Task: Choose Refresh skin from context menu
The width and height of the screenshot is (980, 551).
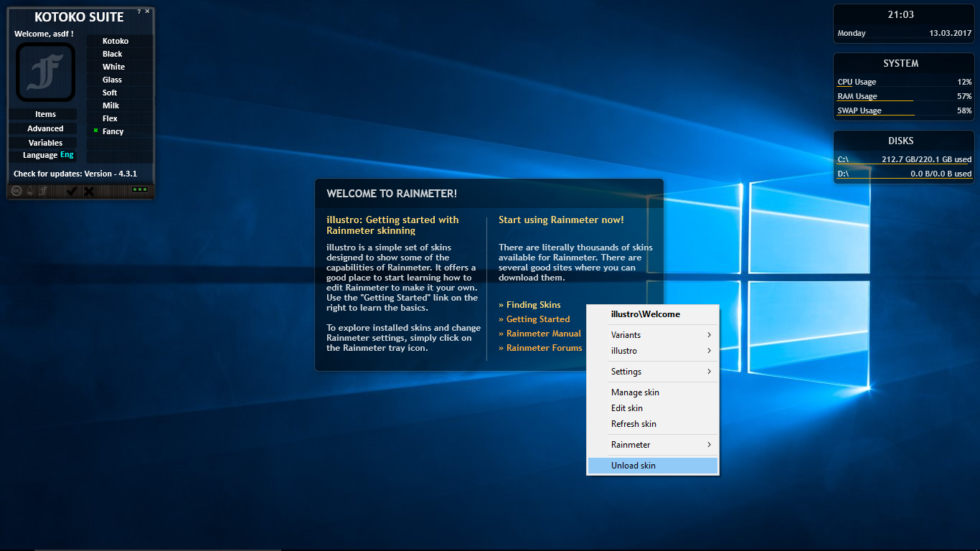Action: pos(653,424)
